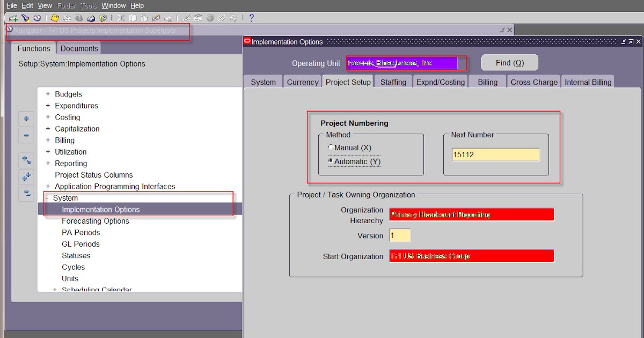The height and width of the screenshot is (338, 644).
Task: Open the Tools menu
Action: tap(88, 5)
